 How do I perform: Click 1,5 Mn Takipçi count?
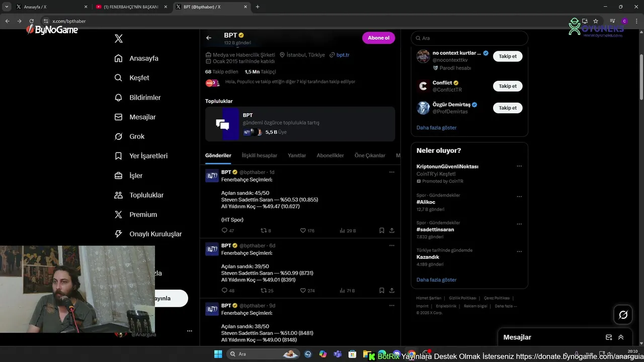tap(260, 72)
